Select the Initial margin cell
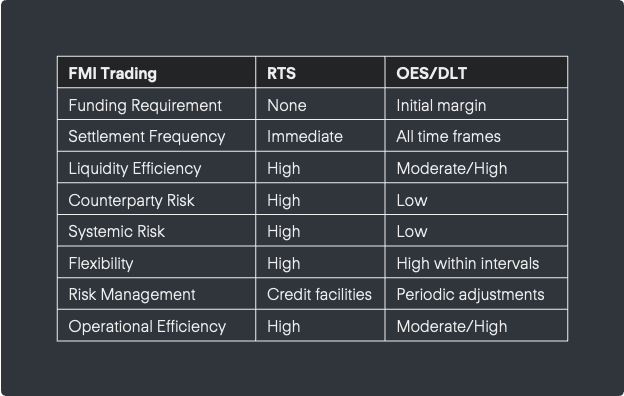 (x=476, y=104)
